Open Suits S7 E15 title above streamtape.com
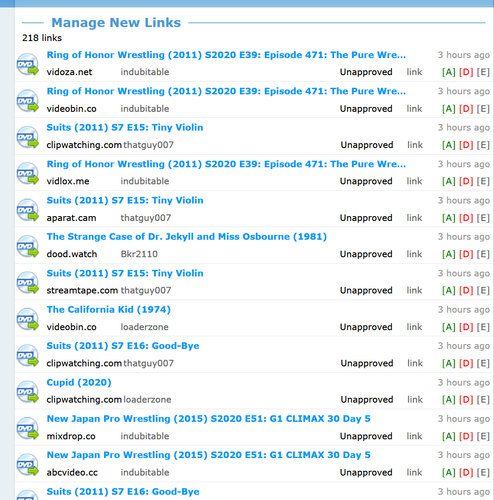494x500 pixels. [x=125, y=274]
